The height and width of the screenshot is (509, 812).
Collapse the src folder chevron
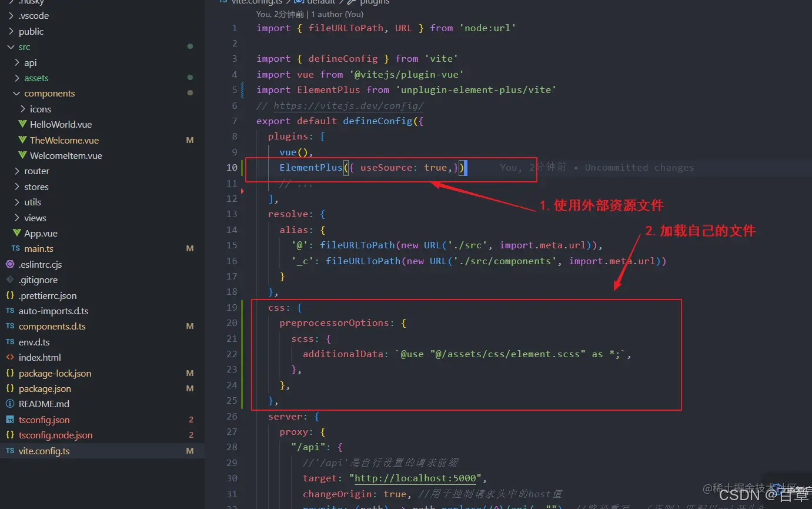11,47
